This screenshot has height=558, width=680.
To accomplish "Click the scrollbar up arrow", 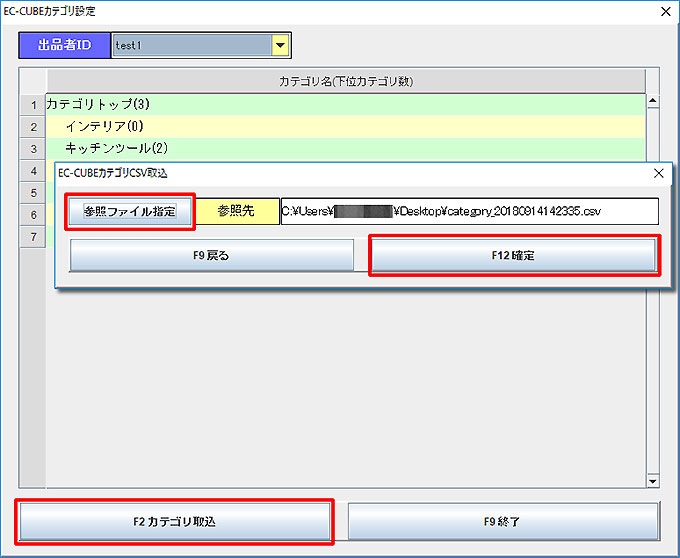I will click(x=653, y=101).
